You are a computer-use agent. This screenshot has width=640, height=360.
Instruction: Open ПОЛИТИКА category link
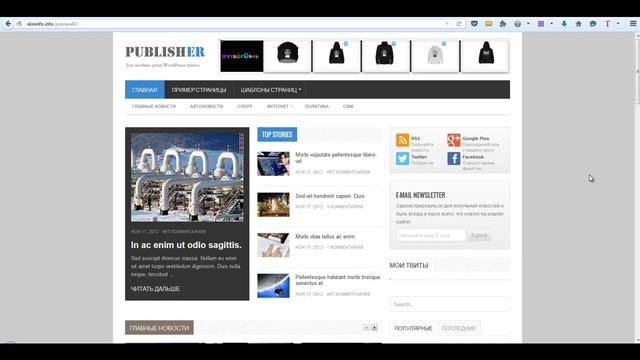(x=316, y=106)
